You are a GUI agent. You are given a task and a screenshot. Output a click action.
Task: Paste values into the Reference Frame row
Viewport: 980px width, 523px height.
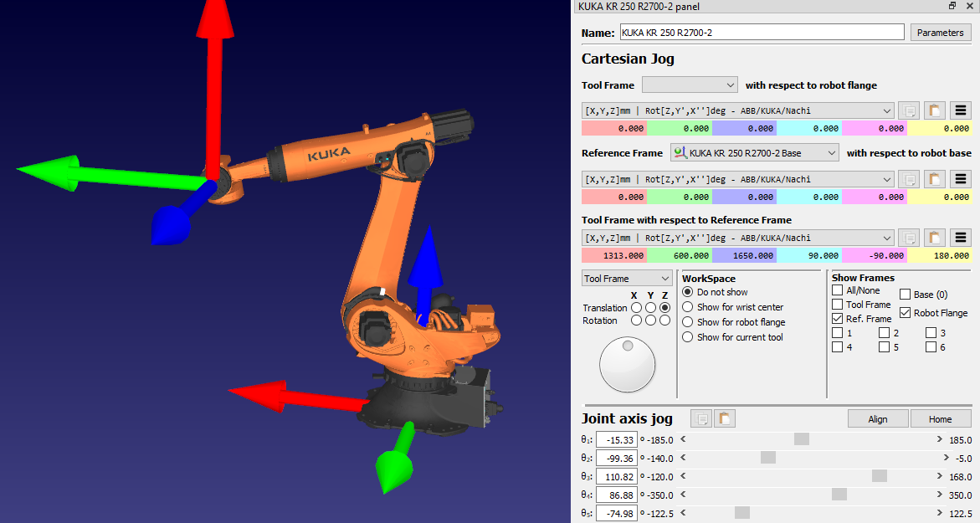click(x=934, y=179)
